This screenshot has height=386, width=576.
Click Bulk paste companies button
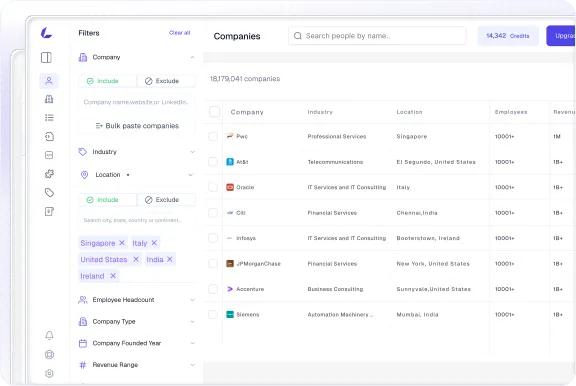tap(137, 126)
